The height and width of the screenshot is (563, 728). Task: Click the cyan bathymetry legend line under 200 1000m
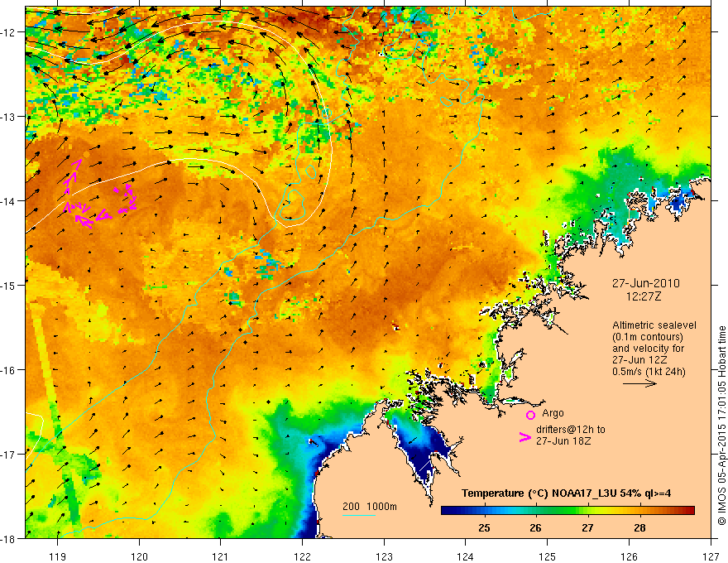pos(359,515)
